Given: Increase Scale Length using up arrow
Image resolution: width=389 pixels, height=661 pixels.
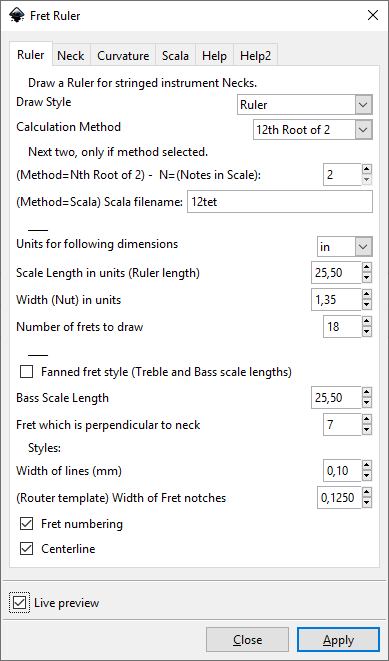Looking at the screenshot, I should click(x=367, y=268).
